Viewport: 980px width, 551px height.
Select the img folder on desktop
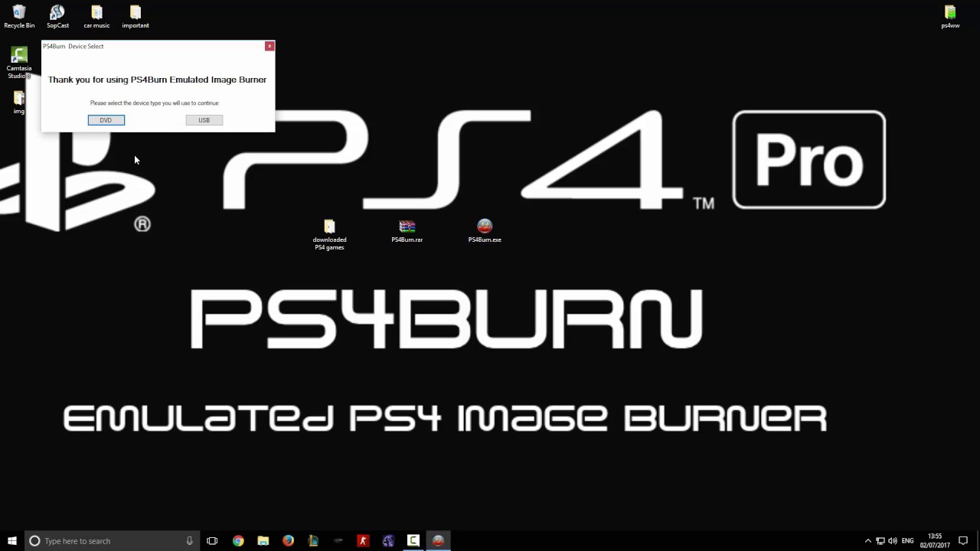point(18,103)
